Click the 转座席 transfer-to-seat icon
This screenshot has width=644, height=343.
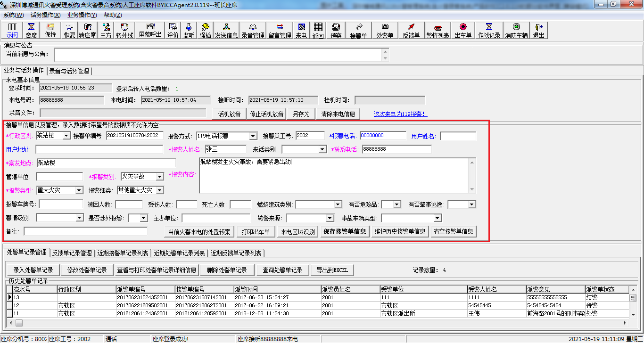88,31
